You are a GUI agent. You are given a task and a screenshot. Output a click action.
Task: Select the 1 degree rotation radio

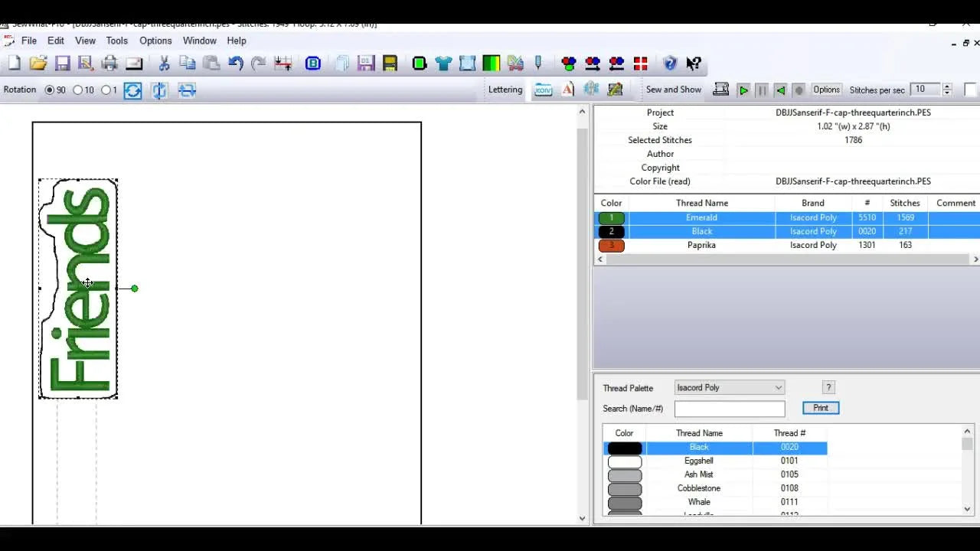pos(106,90)
